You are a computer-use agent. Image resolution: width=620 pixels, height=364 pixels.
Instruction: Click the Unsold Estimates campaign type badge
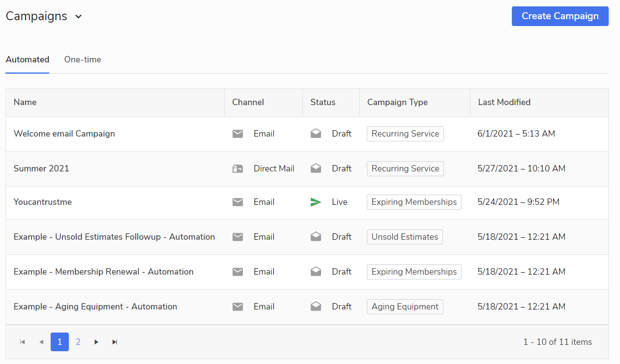[405, 237]
